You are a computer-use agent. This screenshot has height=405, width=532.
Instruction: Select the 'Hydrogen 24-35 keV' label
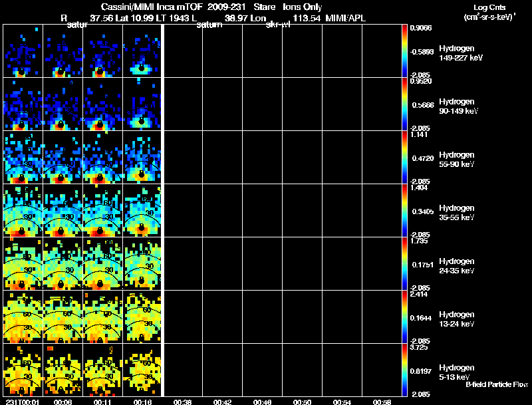pos(457,266)
